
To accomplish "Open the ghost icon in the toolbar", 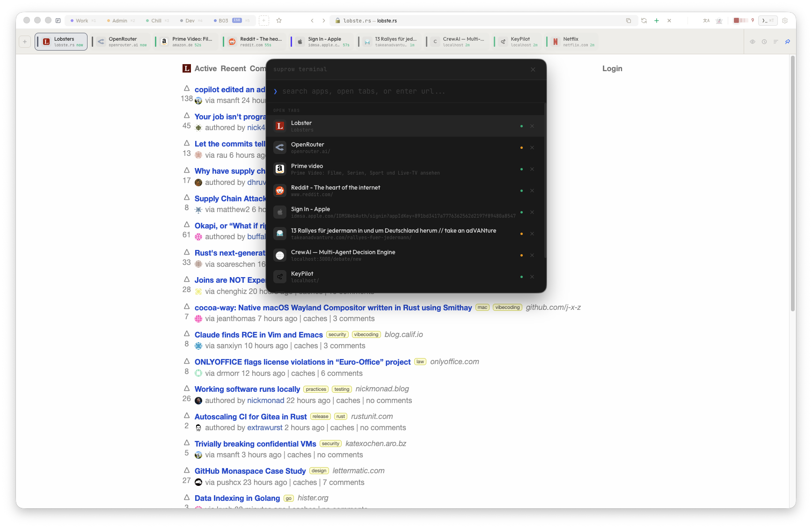I will [719, 21].
